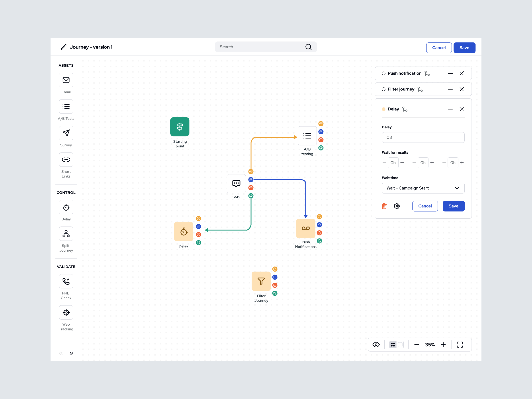Click the Delay panel status dot
Viewport: 532px width, 399px height.
click(x=384, y=109)
